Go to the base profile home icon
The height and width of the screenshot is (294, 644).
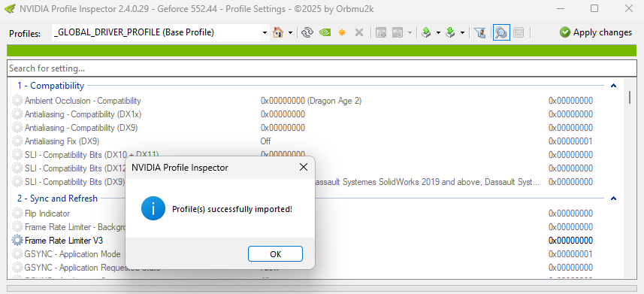click(278, 32)
